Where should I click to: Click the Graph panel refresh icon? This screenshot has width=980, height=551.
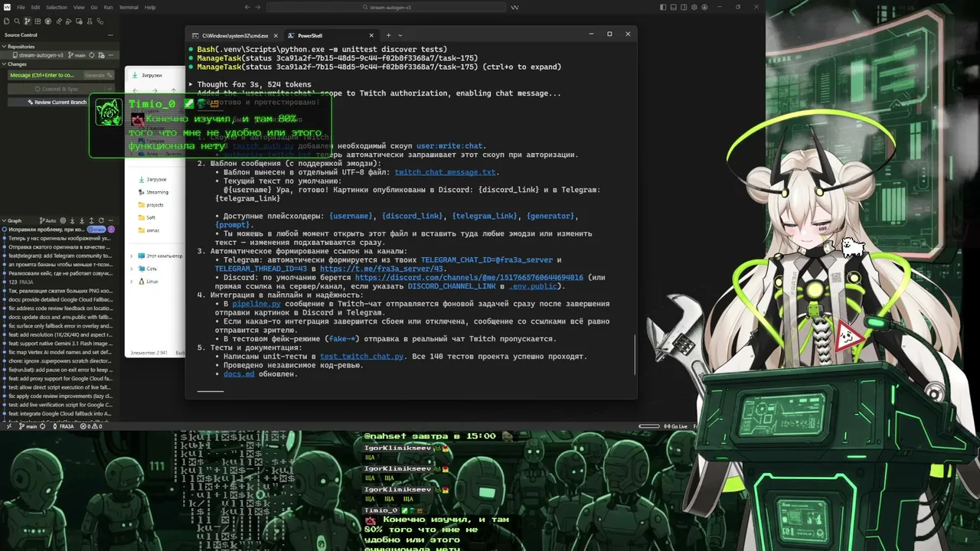(x=102, y=220)
